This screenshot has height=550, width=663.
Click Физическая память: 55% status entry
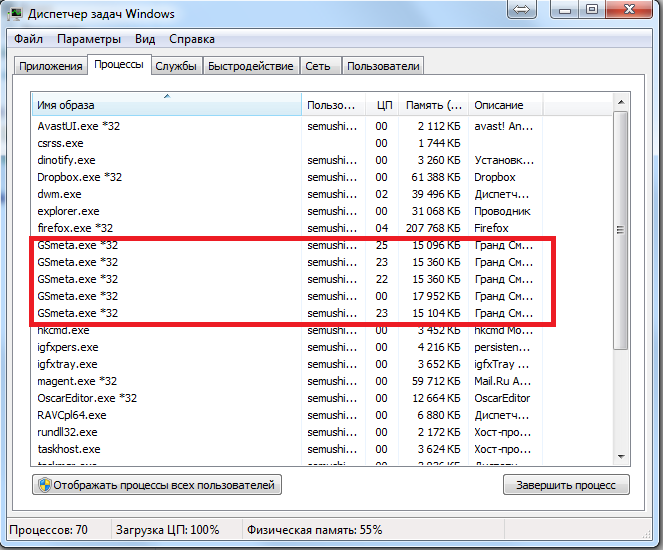point(314,530)
